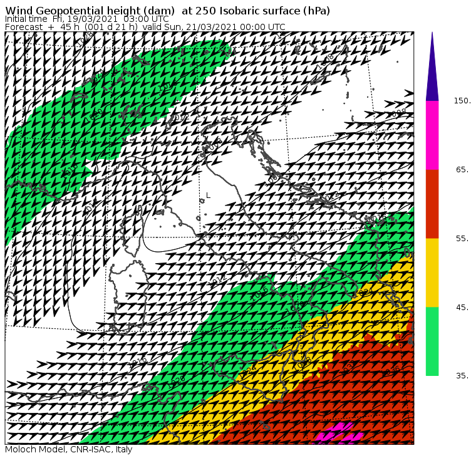Click the 'L' low marker on the map

tap(208, 195)
